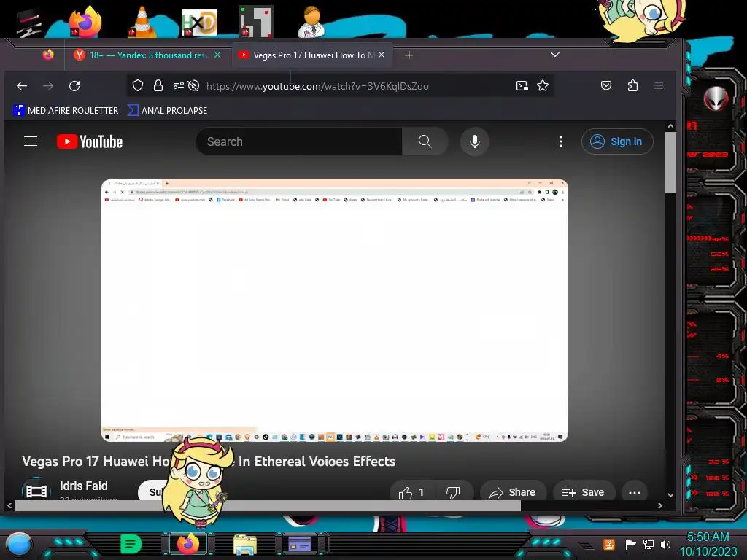Open the maze-like desktop icon beside HxD
Image resolution: width=747 pixels, height=560 pixels.
click(x=256, y=22)
